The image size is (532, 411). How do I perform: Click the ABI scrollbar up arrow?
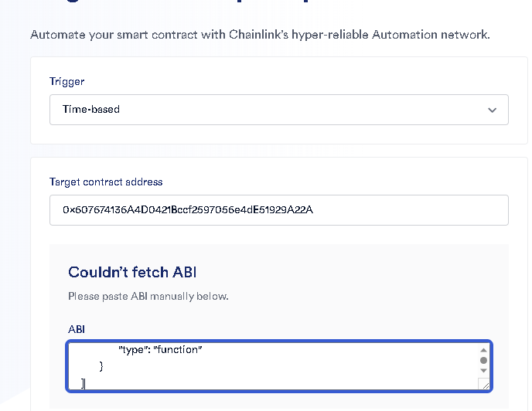click(483, 350)
